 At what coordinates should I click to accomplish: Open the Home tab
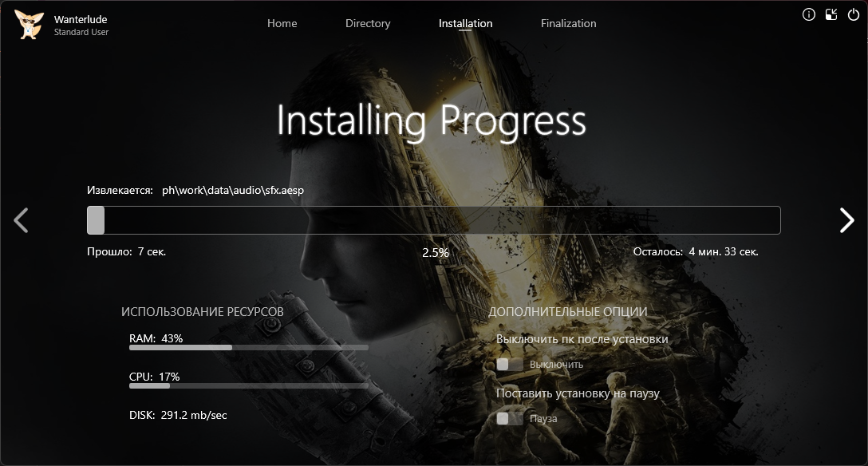[x=282, y=23]
